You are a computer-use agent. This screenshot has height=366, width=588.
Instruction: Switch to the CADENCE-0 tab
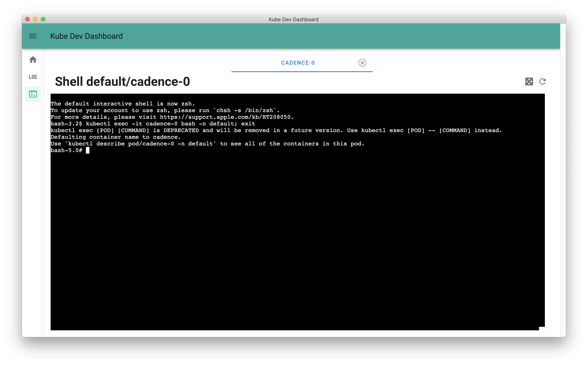[x=298, y=63]
